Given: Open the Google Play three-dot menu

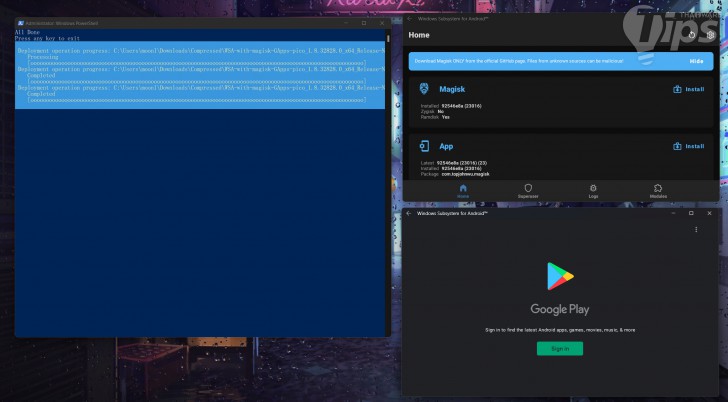Looking at the screenshot, I should pos(696,229).
